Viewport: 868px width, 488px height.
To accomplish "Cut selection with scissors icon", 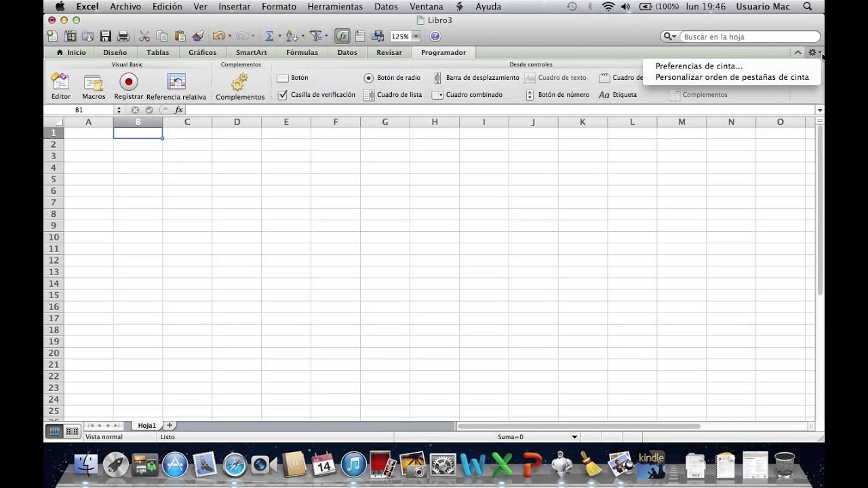I will [x=144, y=37].
